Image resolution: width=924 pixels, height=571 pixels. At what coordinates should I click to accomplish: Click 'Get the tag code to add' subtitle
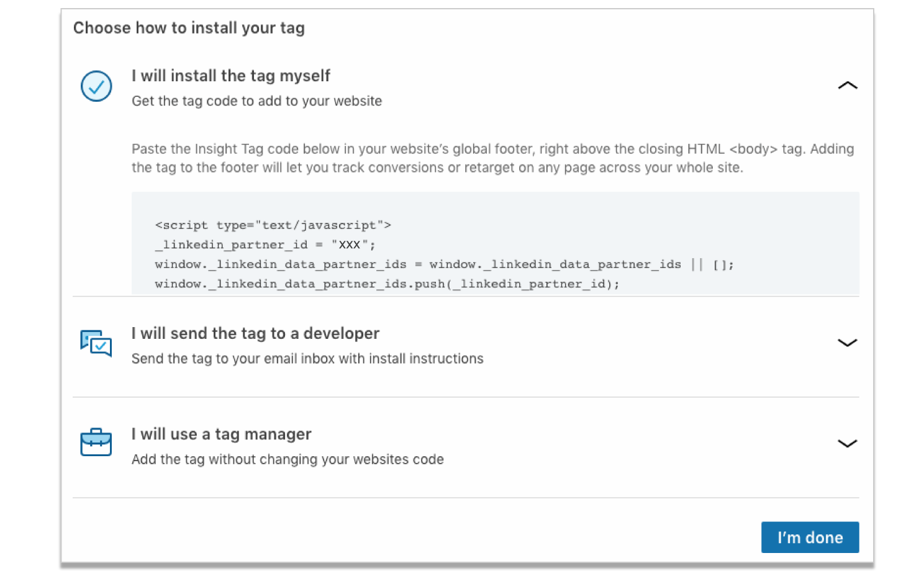click(x=257, y=101)
